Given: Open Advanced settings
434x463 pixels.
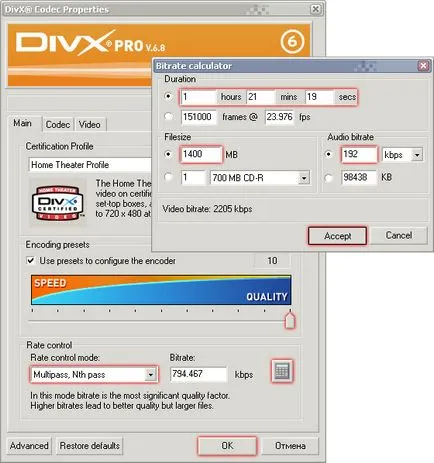Looking at the screenshot, I should 29,446.
